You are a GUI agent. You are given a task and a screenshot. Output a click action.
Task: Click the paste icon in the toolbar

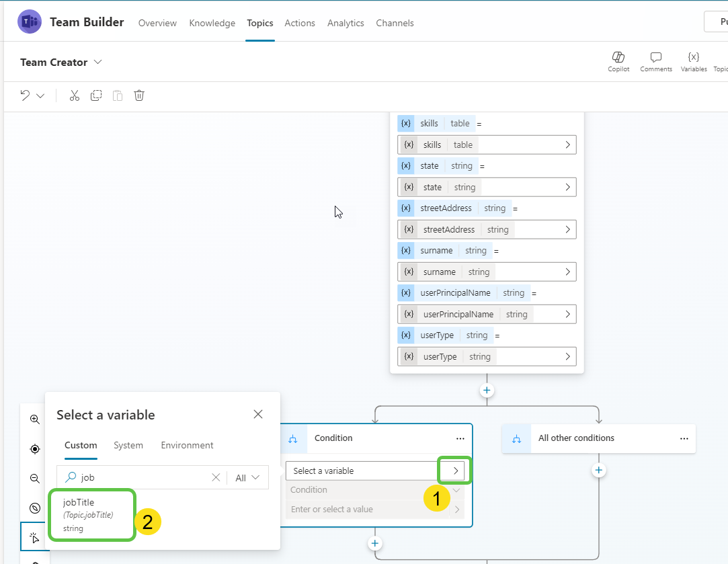click(117, 95)
